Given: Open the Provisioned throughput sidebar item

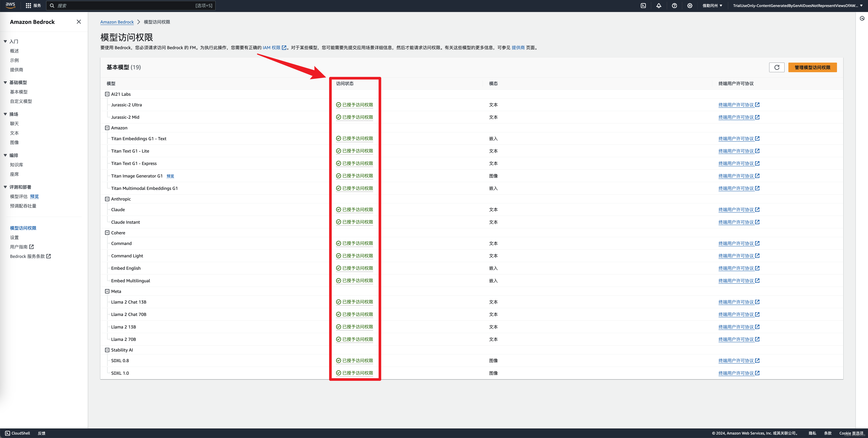Looking at the screenshot, I should pyautogui.click(x=23, y=206).
